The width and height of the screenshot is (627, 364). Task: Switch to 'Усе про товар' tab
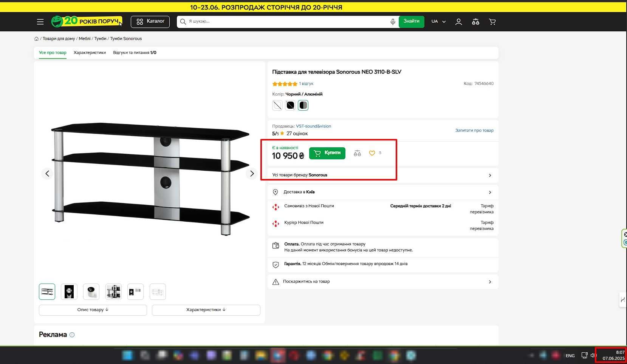click(53, 52)
